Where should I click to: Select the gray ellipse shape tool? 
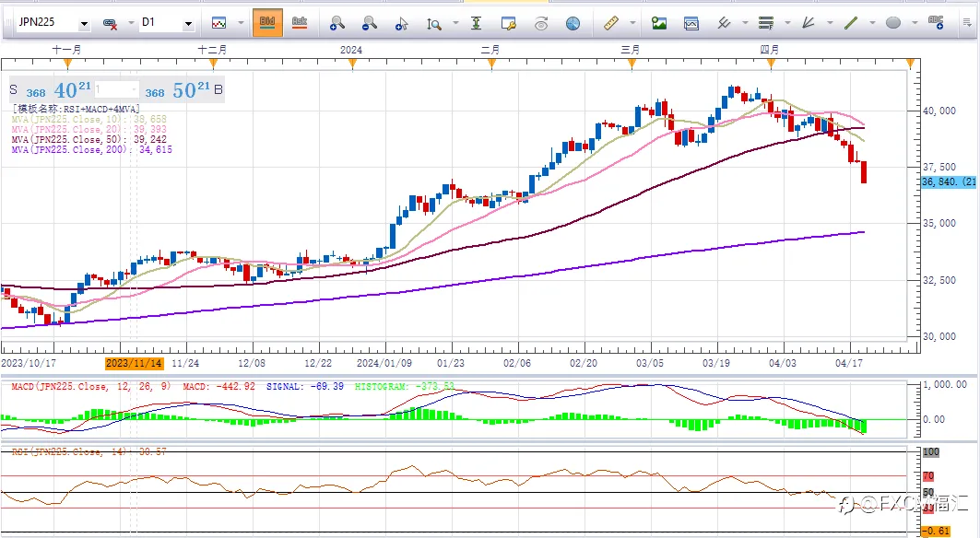click(x=893, y=23)
